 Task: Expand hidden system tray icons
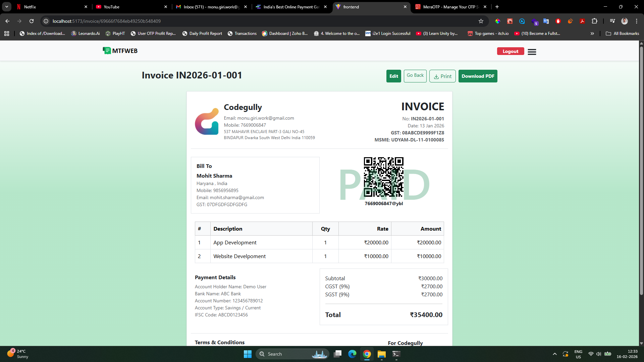555,354
